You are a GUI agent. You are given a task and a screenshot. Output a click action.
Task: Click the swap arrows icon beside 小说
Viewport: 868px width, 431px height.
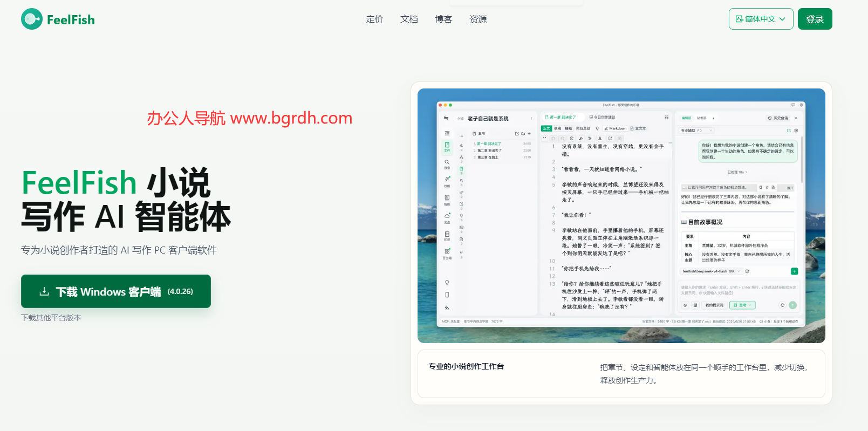pyautogui.click(x=446, y=118)
